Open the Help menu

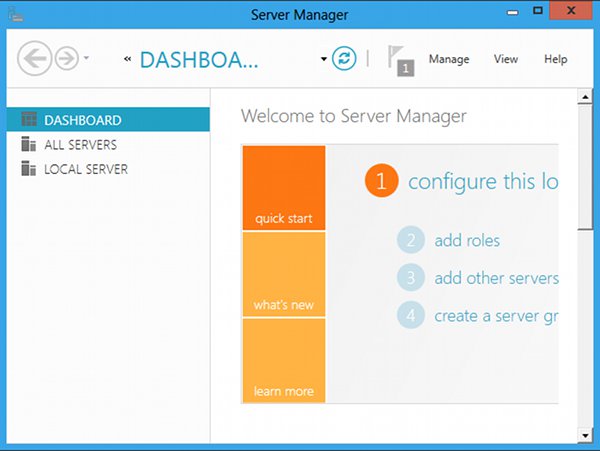(556, 59)
